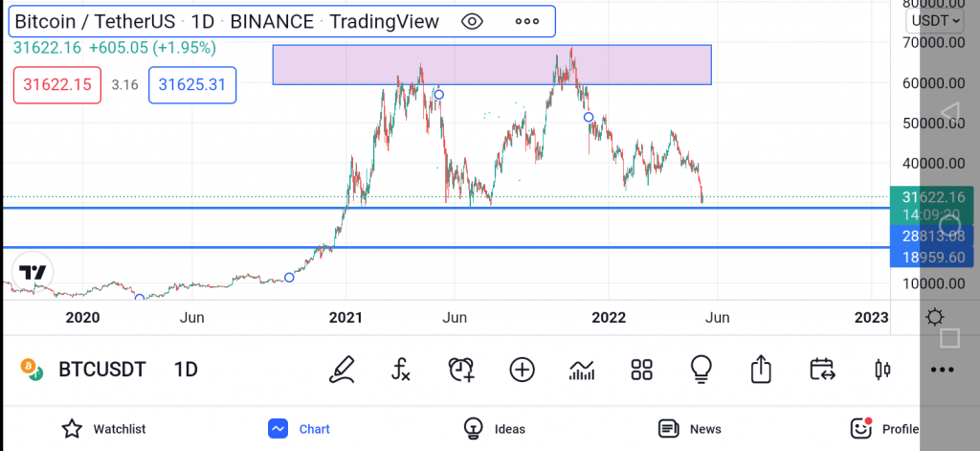
Task: Tap the plus circle add-symbol icon
Action: click(522, 369)
